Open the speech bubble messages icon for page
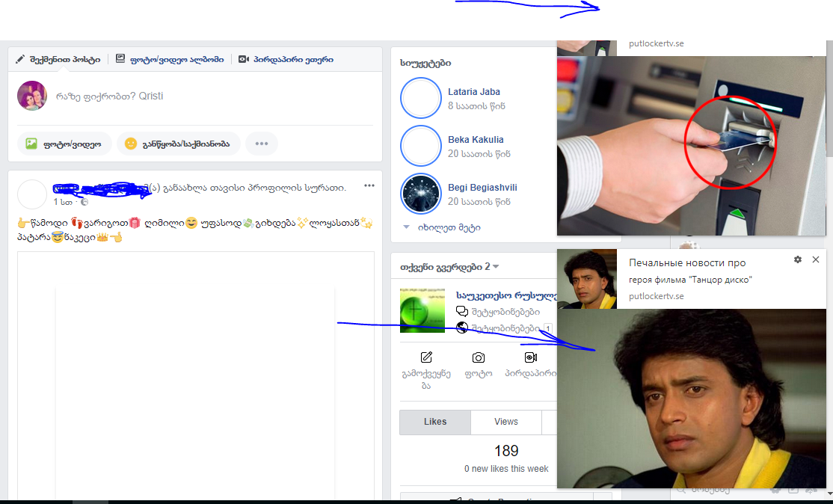The width and height of the screenshot is (833, 504). coord(462,310)
